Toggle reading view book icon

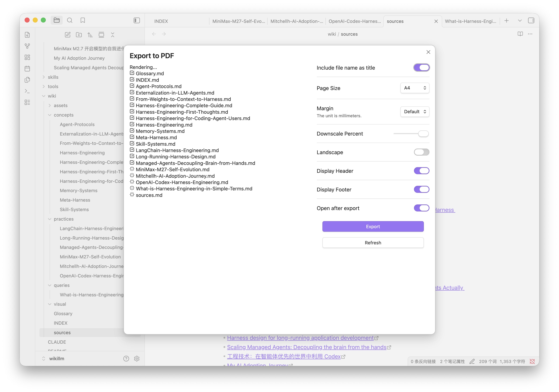[520, 34]
